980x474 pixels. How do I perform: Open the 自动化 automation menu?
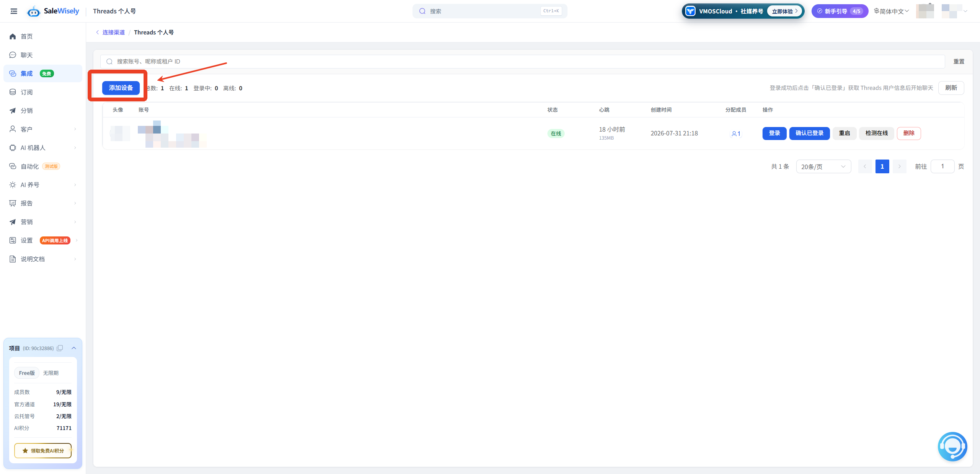(43, 166)
